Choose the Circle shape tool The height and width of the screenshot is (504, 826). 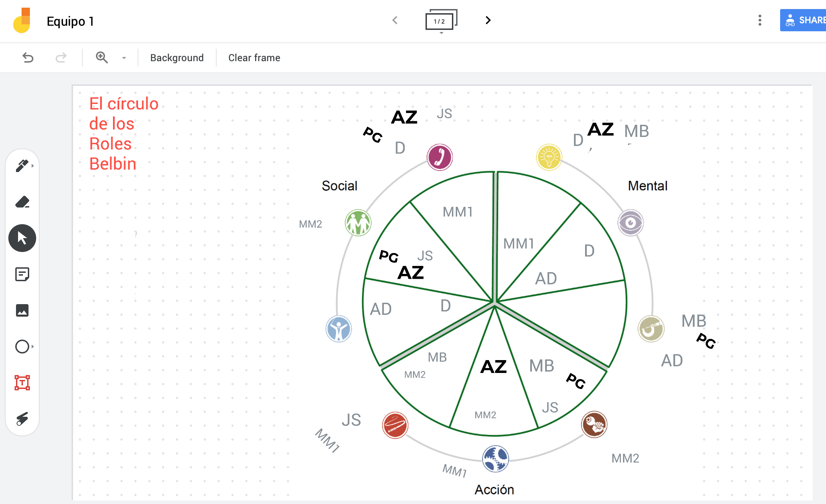coord(22,347)
